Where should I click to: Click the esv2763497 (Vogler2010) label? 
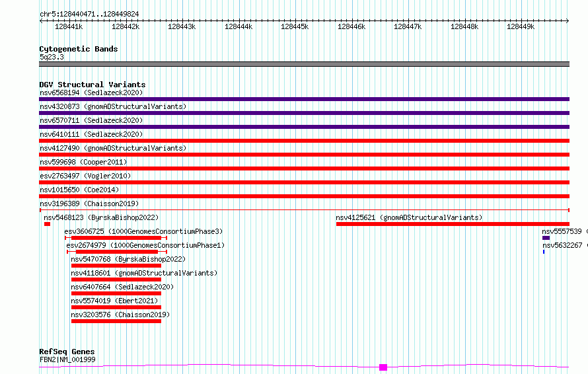click(85, 176)
